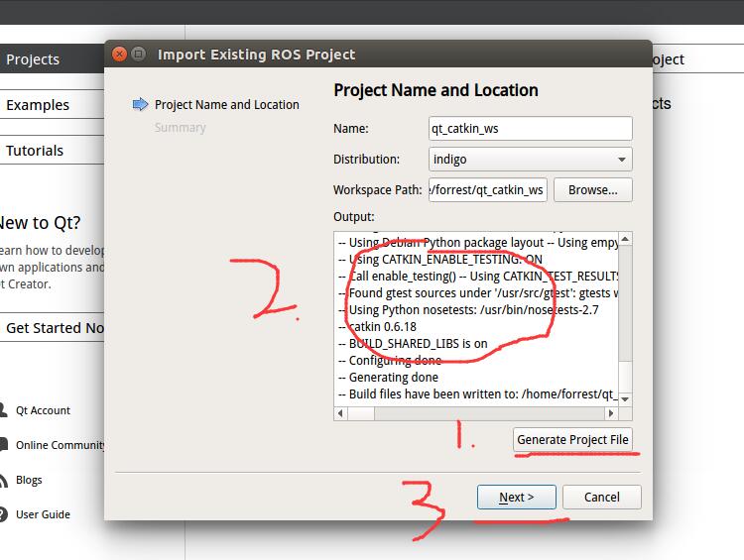Select the Summary wizard step
This screenshot has width=744, height=560.
[x=180, y=128]
